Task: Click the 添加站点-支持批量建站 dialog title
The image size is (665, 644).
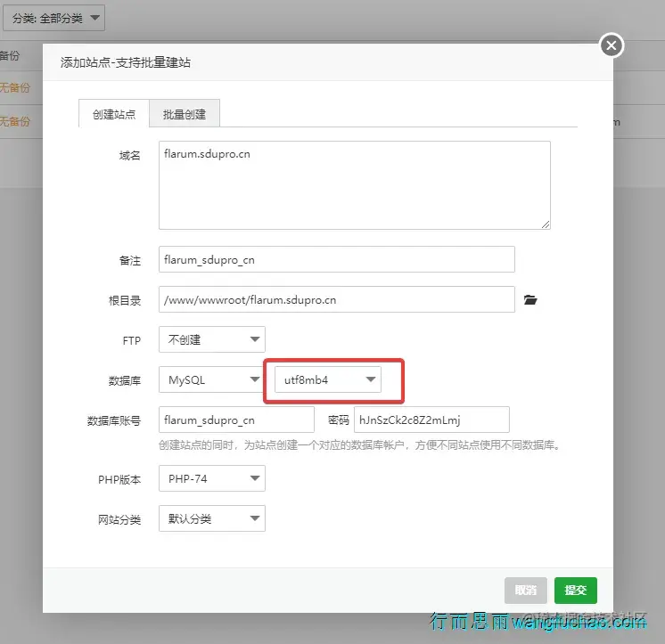Action: coord(126,62)
